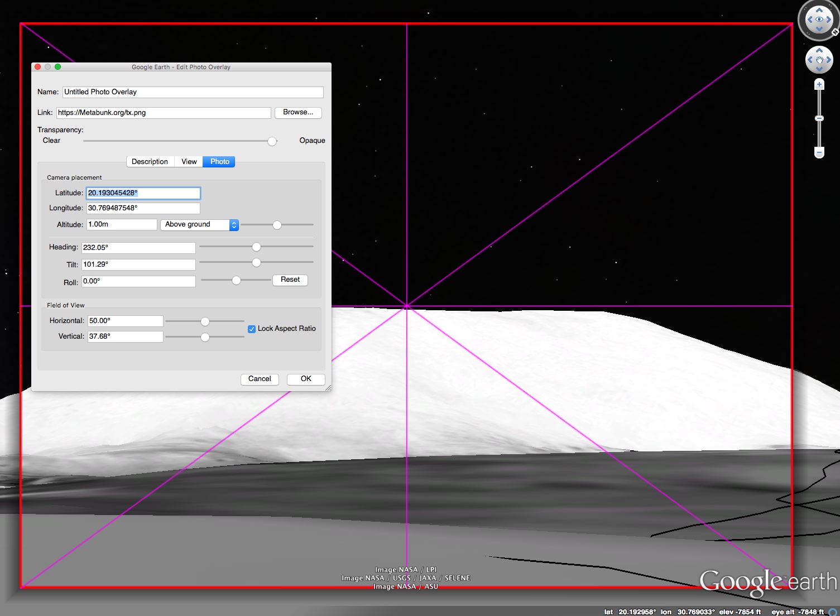Confirm the overlay with OK
Screen dimensions: 840x616
(x=306, y=379)
